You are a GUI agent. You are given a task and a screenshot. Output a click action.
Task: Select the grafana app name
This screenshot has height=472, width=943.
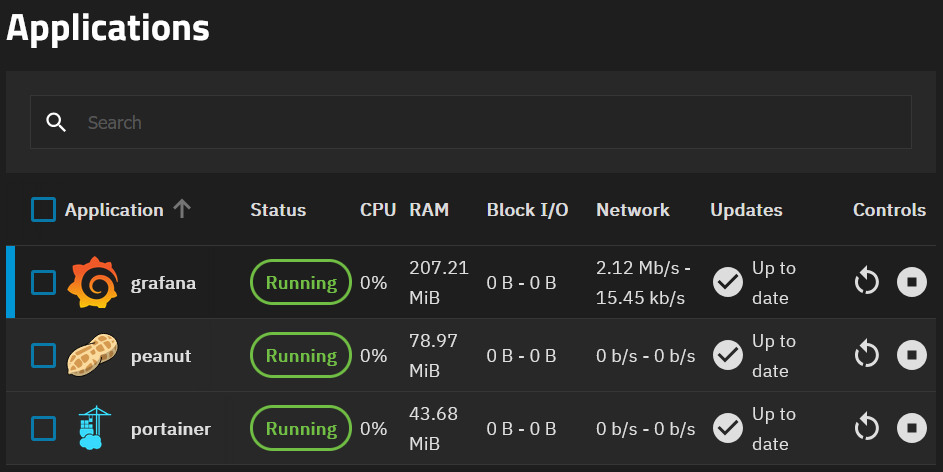pyautogui.click(x=163, y=283)
